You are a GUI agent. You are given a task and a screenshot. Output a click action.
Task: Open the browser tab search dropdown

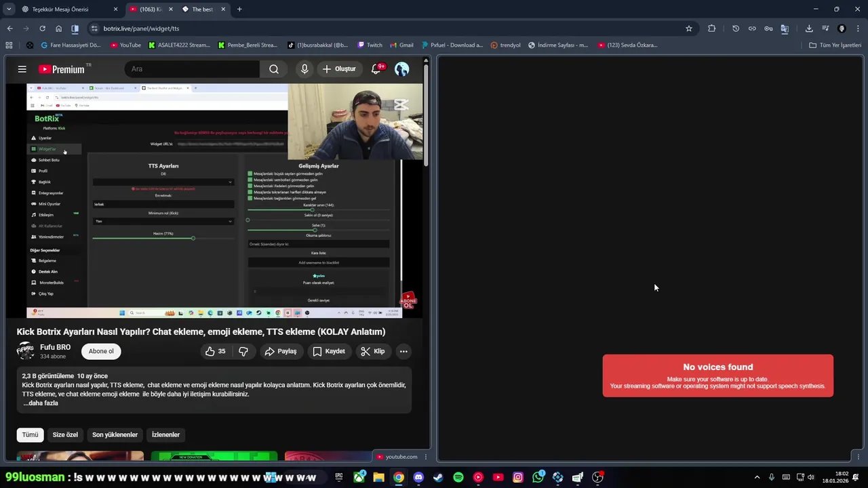click(8, 9)
